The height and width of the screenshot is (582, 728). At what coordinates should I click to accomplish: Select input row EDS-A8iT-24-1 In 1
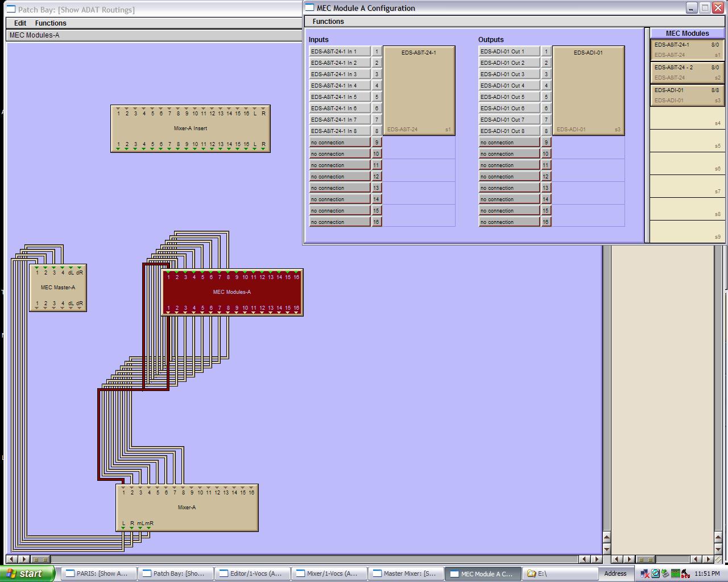click(340, 51)
